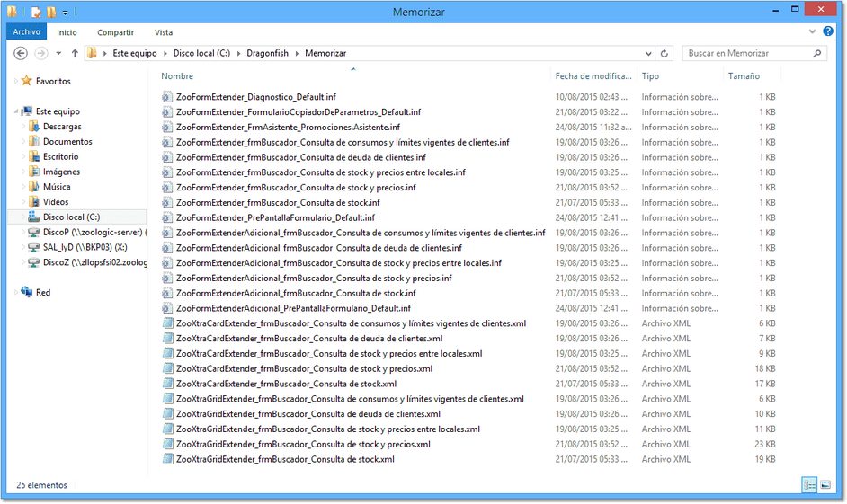The image size is (847, 504).
Task: Switch to details view in status bar
Action: (809, 485)
